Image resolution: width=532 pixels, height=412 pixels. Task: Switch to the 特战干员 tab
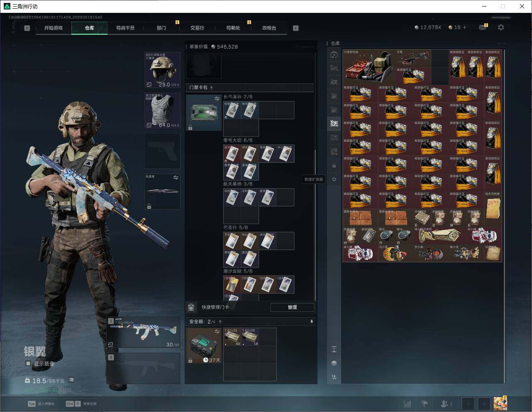(125, 28)
